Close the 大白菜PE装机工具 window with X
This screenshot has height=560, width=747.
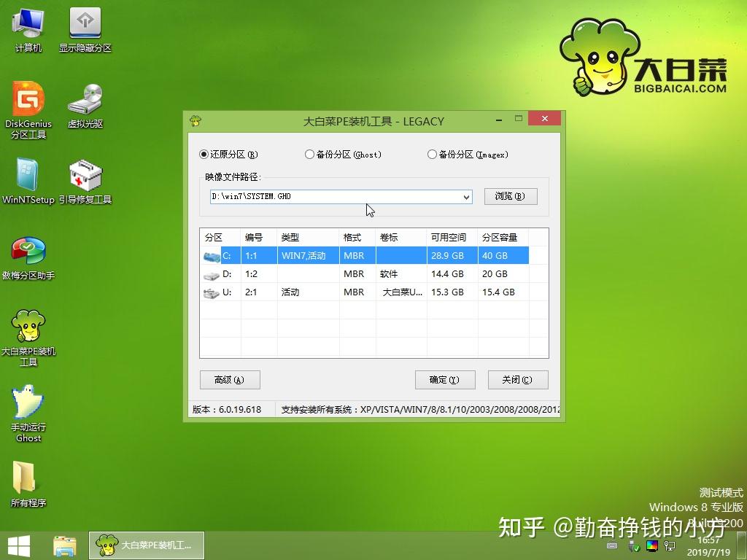tap(544, 118)
